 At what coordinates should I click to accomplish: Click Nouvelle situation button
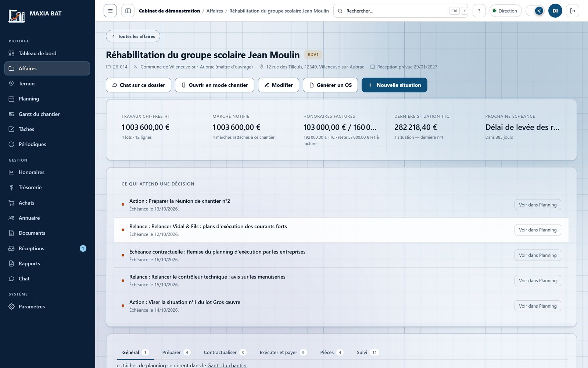[394, 85]
